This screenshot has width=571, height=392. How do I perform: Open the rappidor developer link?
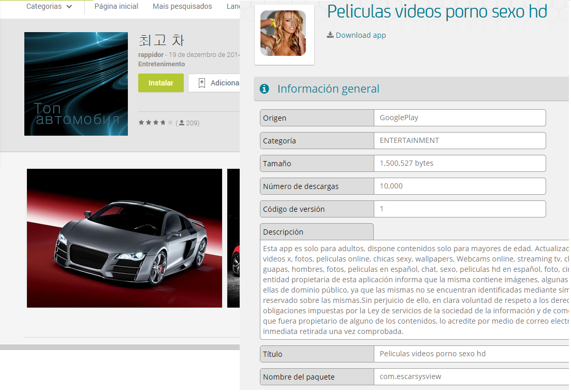(151, 55)
